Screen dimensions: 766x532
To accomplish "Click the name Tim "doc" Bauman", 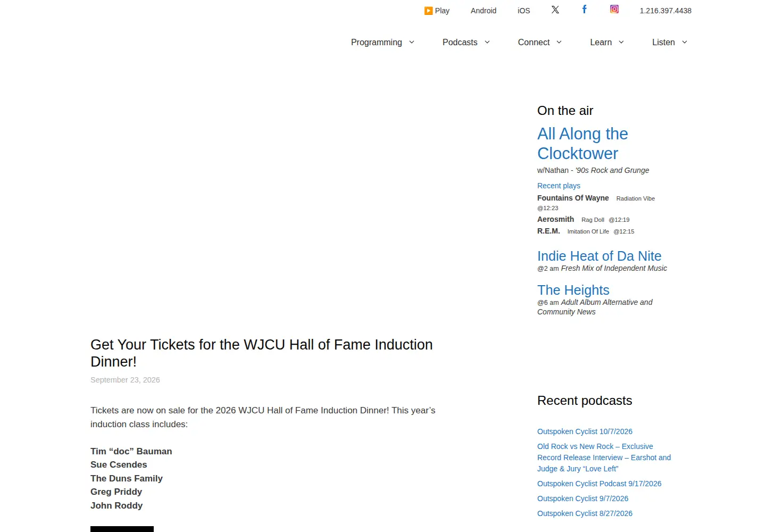I will click(x=131, y=451).
